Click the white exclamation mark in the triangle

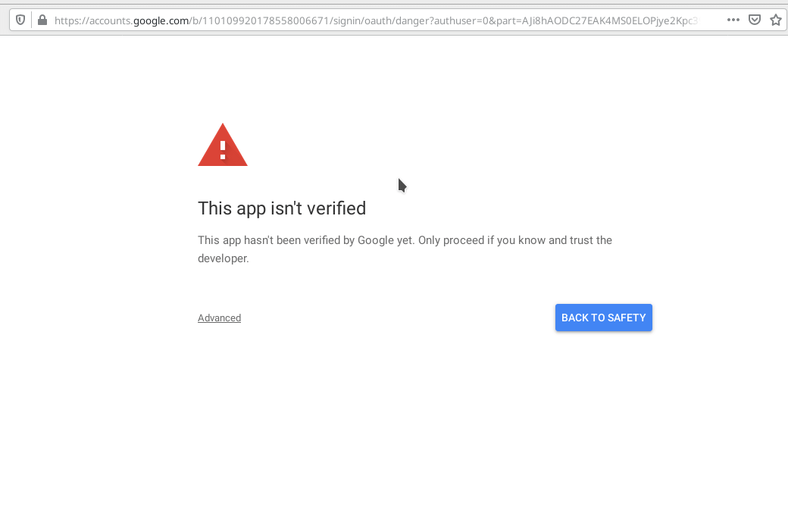click(223, 150)
